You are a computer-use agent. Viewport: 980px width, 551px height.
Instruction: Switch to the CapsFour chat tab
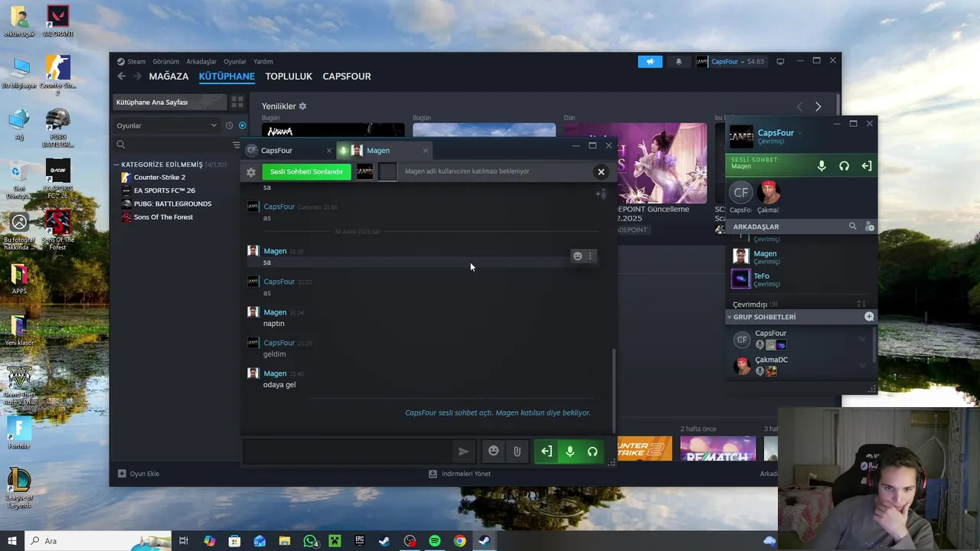[x=279, y=151]
